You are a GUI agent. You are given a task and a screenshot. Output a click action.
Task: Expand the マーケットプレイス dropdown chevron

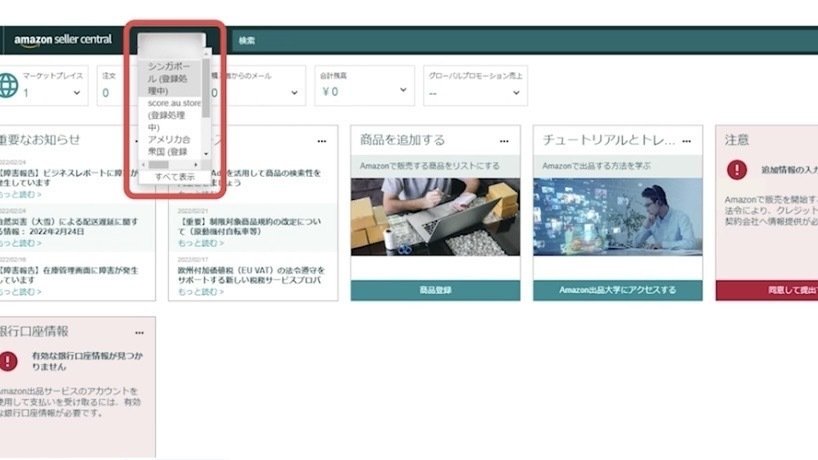[x=77, y=93]
